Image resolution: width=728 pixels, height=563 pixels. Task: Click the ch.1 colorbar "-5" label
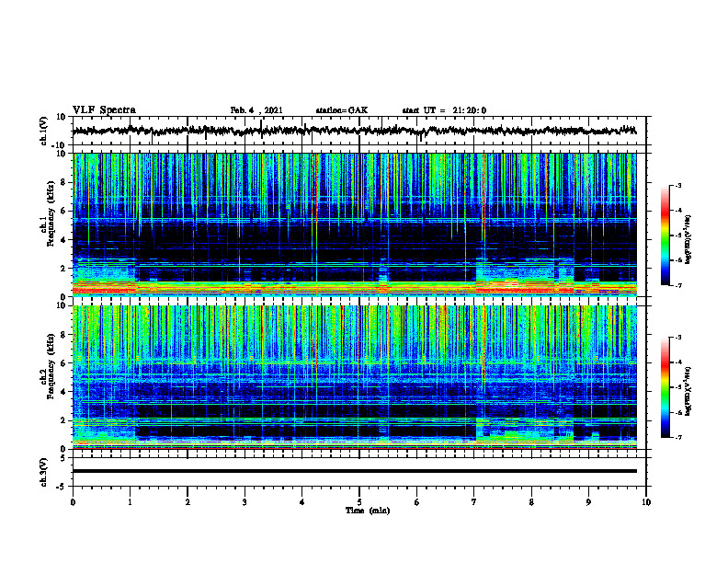click(677, 236)
